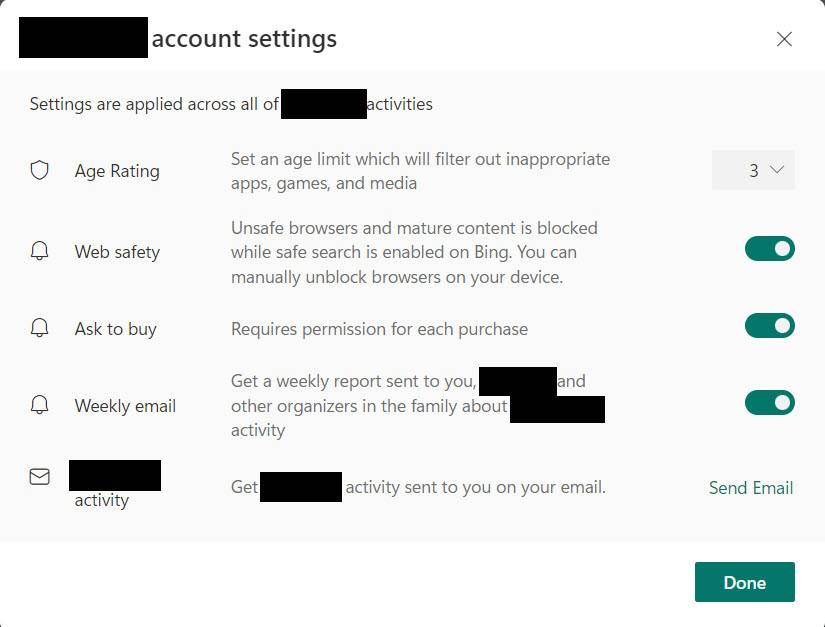Click the bell icon next to Weekly email

tap(40, 405)
